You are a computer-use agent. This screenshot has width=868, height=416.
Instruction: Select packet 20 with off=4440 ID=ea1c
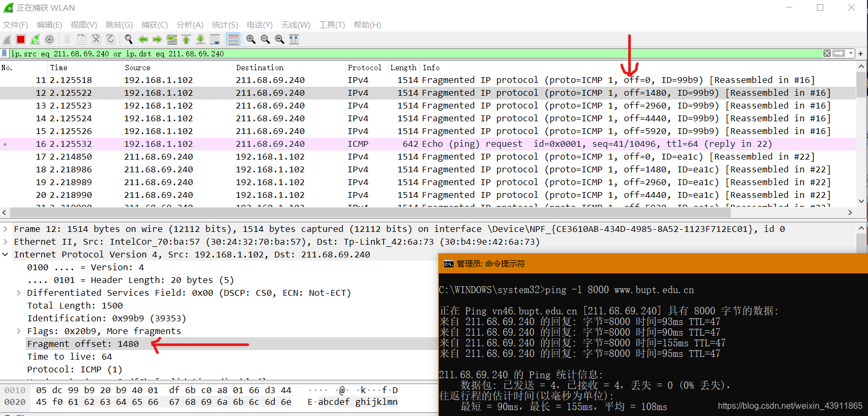coord(428,195)
